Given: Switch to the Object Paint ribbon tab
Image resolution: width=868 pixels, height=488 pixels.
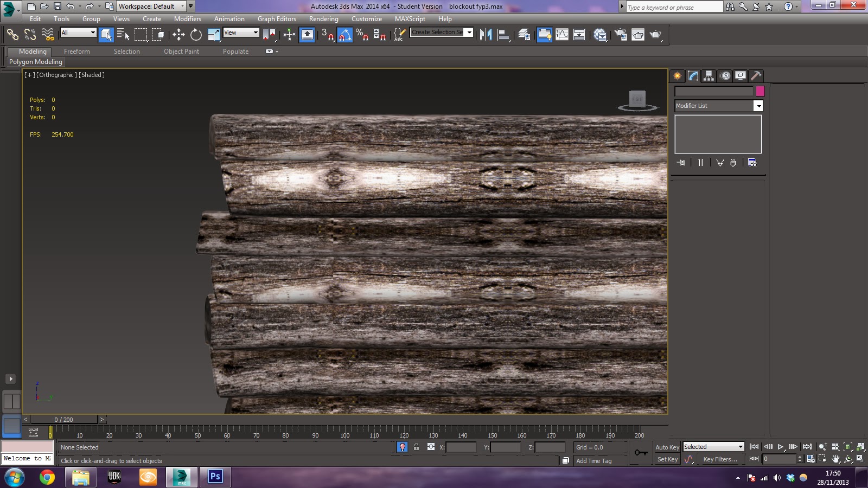Looking at the screenshot, I should [x=182, y=52].
